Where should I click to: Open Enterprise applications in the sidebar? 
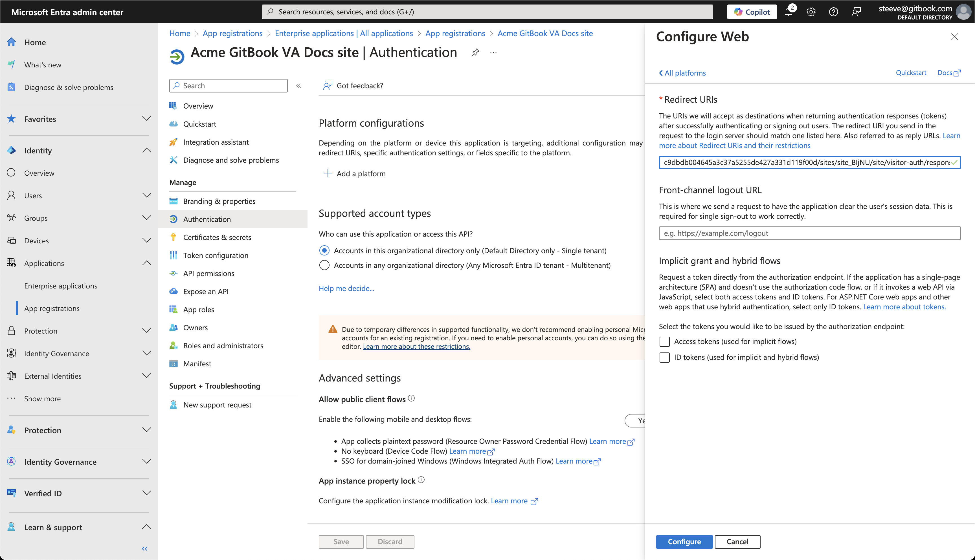61,285
